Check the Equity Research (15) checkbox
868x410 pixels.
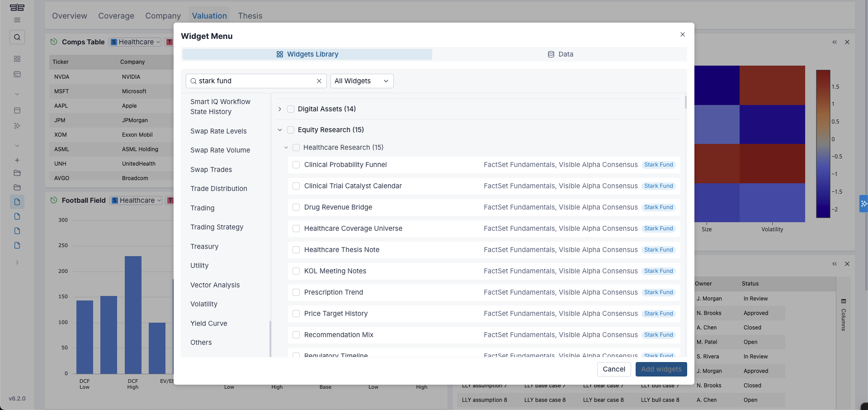[291, 130]
